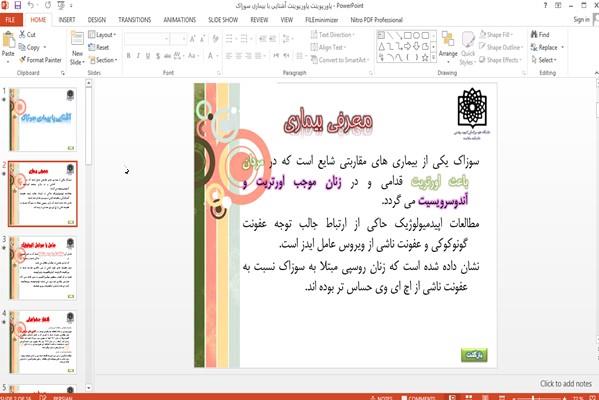
Task: Switch to the DESIGN tab
Action: click(97, 20)
